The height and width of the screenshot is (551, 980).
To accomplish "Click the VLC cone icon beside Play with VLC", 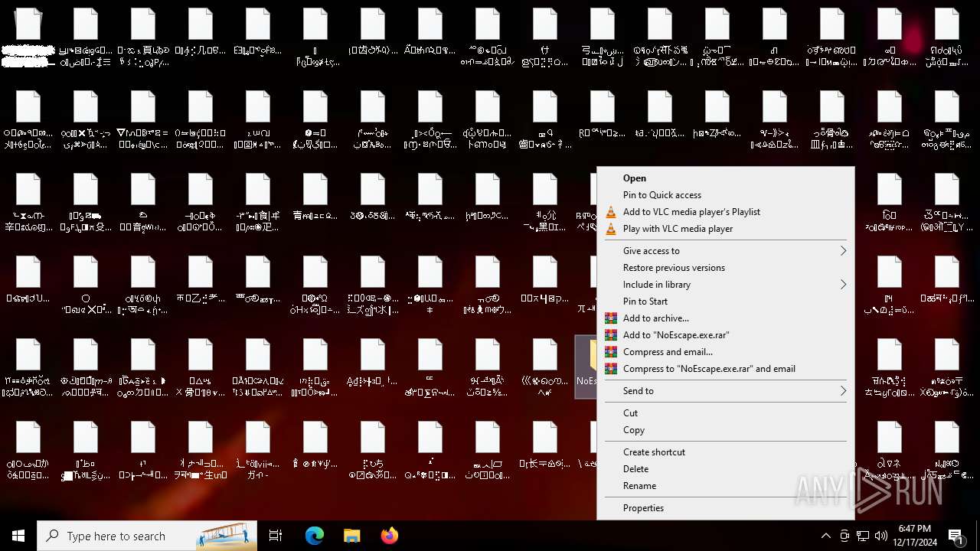I will pos(610,229).
